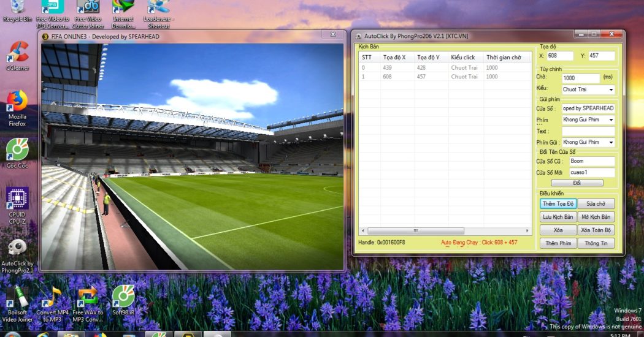The height and width of the screenshot is (337, 644).
Task: Click the FIFA ONLINE3 stadium game view
Action: (x=192, y=156)
